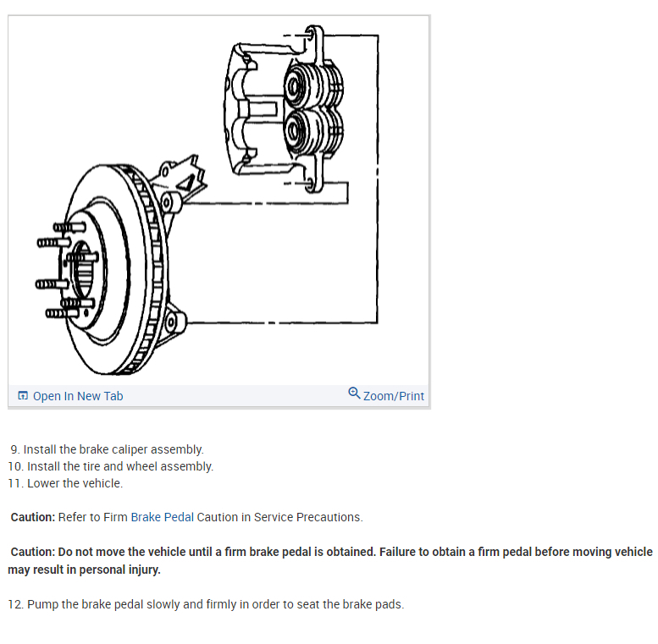658x644 pixels.
Task: Click step 11 Lower the vehicle
Action: [65, 483]
